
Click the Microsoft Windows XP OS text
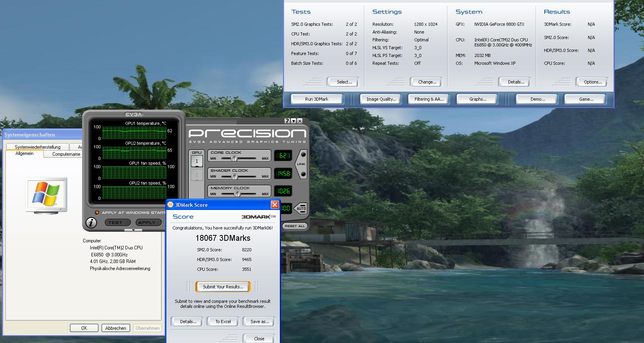495,63
